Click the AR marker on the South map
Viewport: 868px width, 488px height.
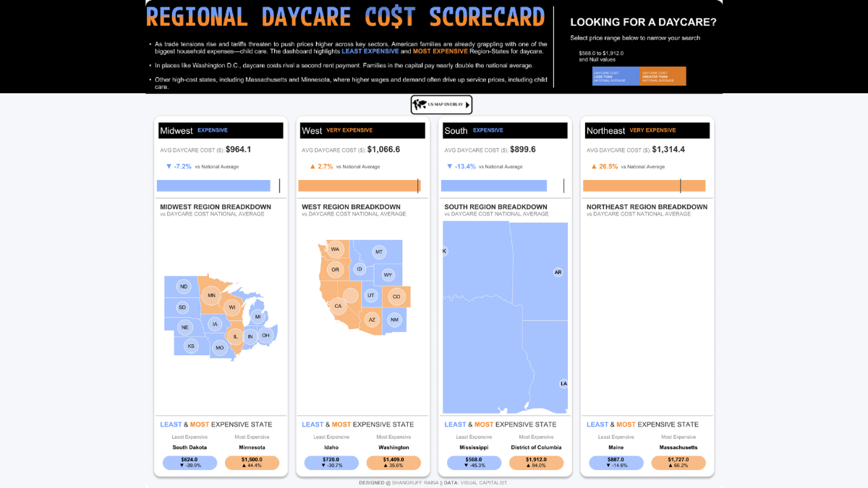pos(558,273)
